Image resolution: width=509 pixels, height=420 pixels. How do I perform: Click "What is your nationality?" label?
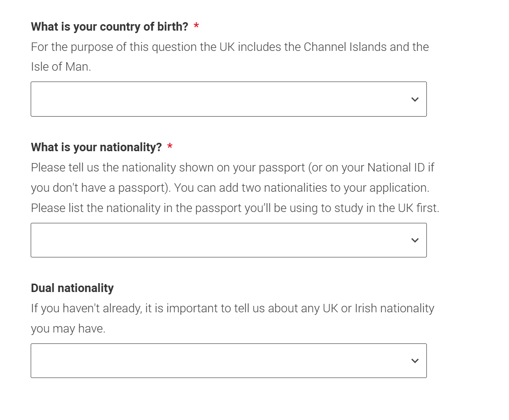coord(96,147)
